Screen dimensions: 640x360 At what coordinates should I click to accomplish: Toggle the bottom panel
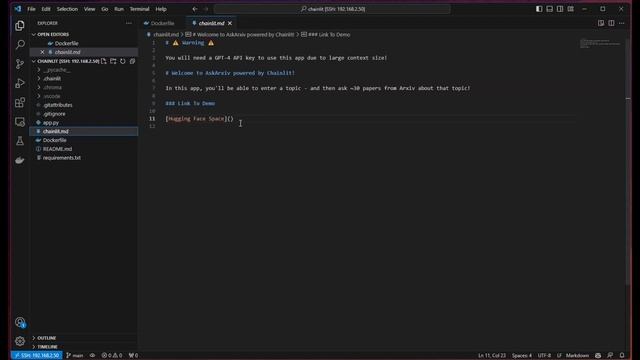[x=550, y=9]
